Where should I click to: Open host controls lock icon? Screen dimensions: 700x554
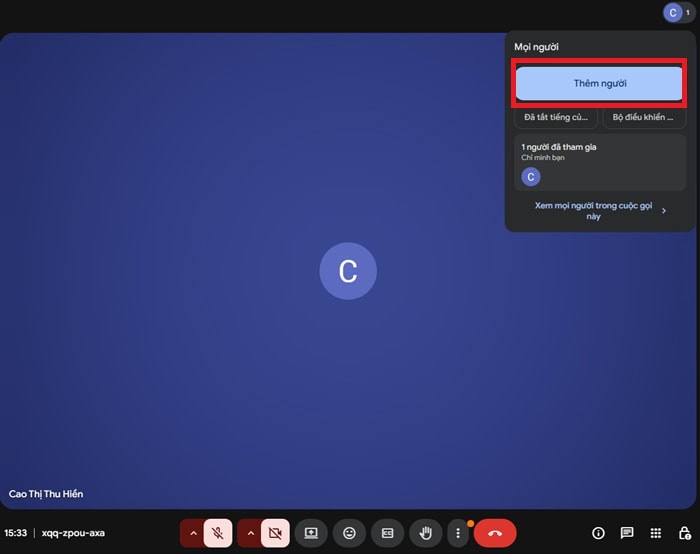pyautogui.click(x=684, y=533)
